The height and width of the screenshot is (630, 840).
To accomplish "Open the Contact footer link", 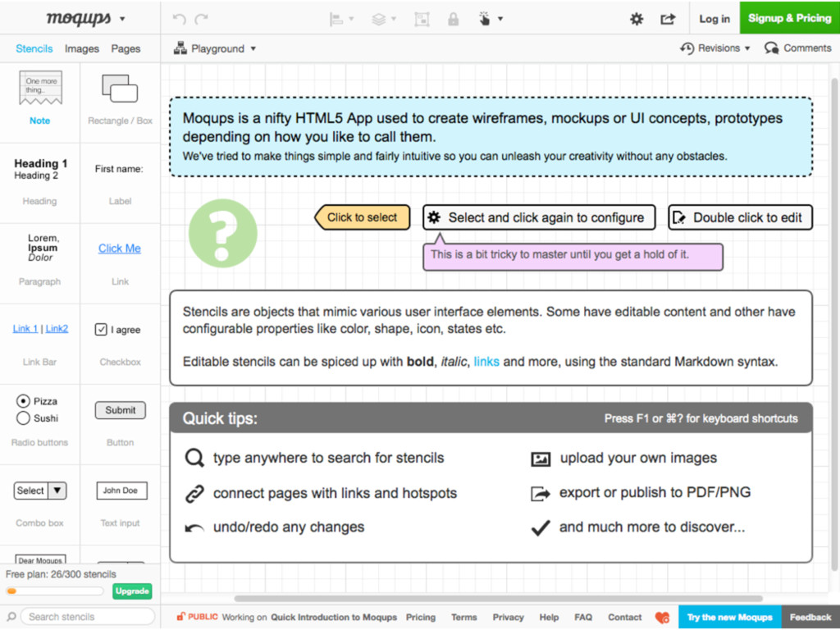I will point(624,617).
